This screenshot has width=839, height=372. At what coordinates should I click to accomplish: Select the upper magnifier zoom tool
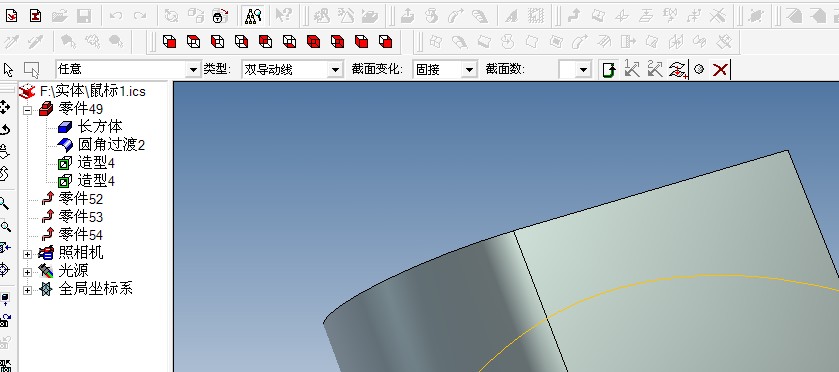coord(4,203)
